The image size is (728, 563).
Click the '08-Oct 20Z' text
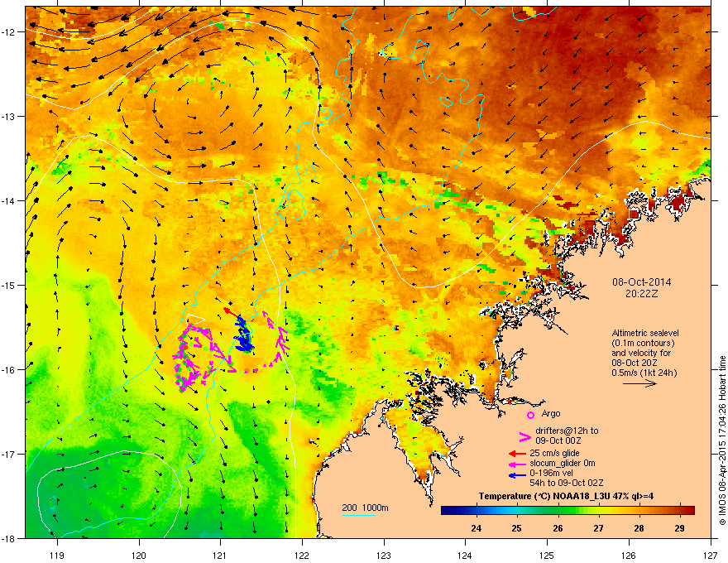(x=634, y=363)
